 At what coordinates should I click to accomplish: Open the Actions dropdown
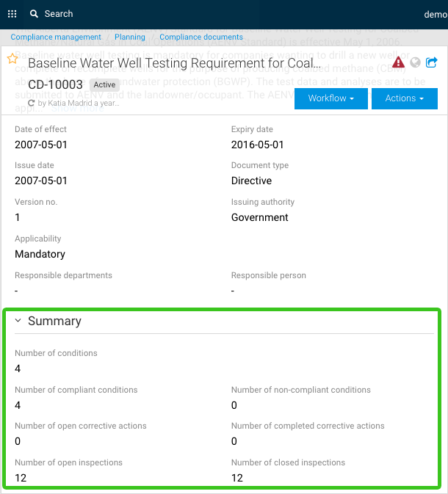coord(405,98)
